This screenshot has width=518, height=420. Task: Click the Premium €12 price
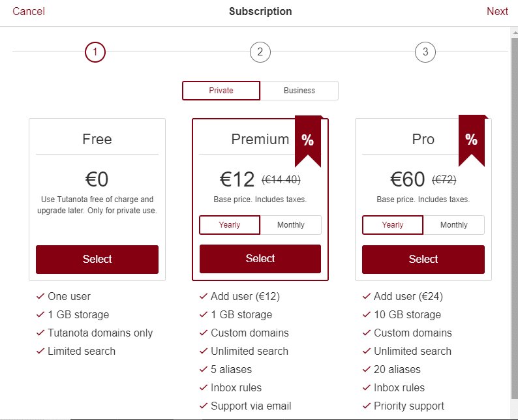pos(237,179)
